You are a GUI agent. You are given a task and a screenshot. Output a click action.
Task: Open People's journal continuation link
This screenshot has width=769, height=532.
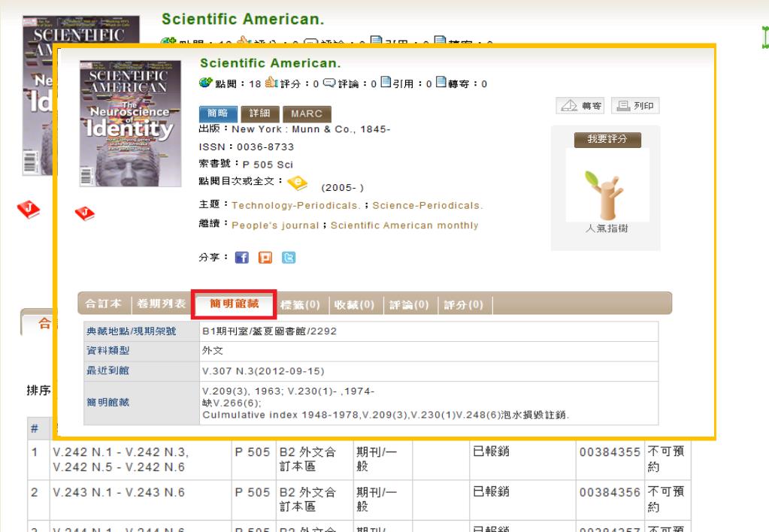275,225
